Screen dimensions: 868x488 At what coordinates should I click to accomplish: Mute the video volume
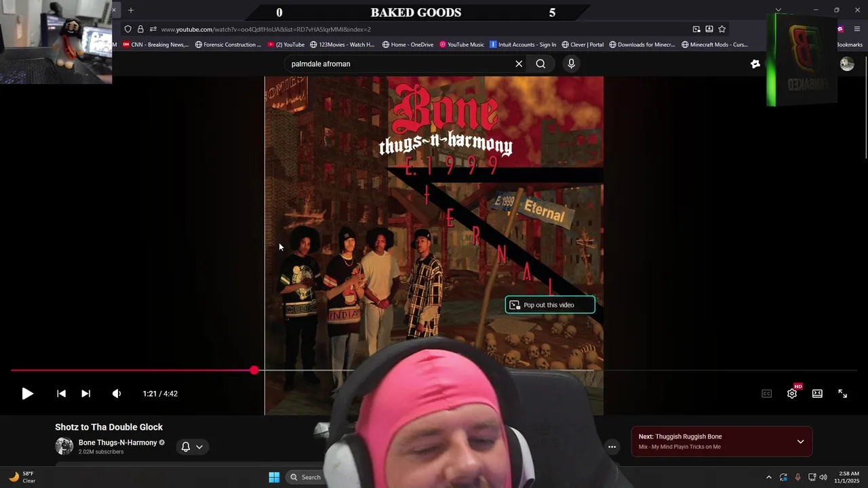[117, 393]
